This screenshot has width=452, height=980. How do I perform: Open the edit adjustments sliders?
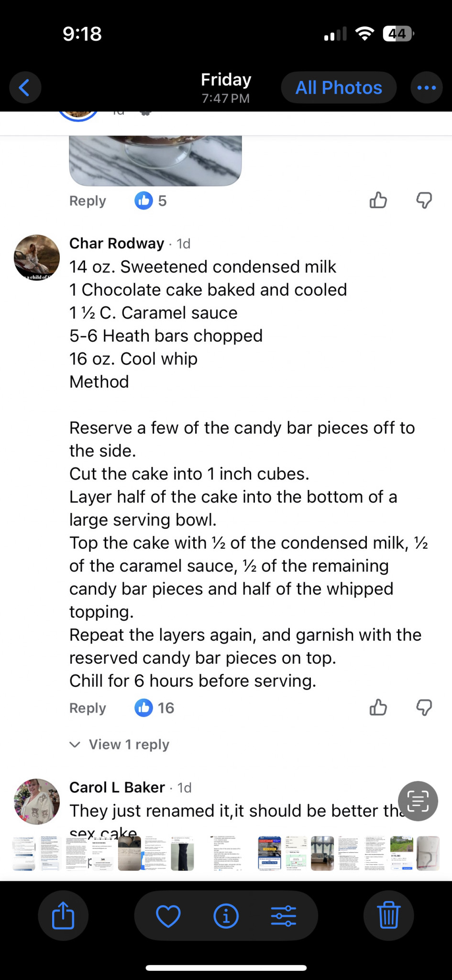[x=284, y=916]
